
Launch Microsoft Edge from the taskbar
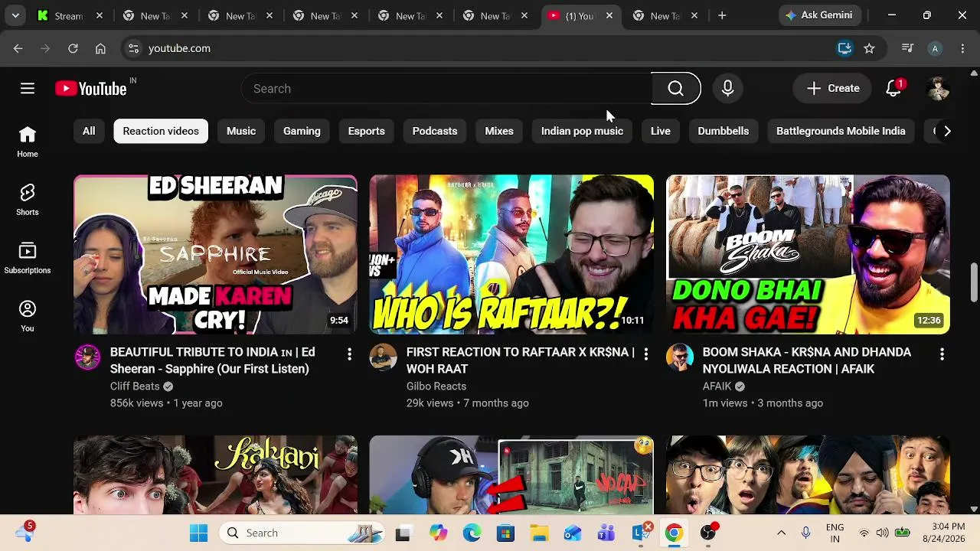pos(472,533)
